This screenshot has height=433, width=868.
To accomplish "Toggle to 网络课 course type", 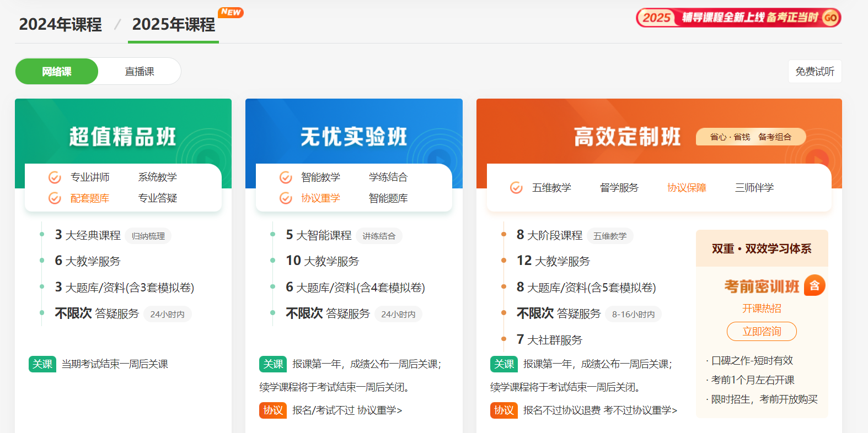I will point(57,72).
